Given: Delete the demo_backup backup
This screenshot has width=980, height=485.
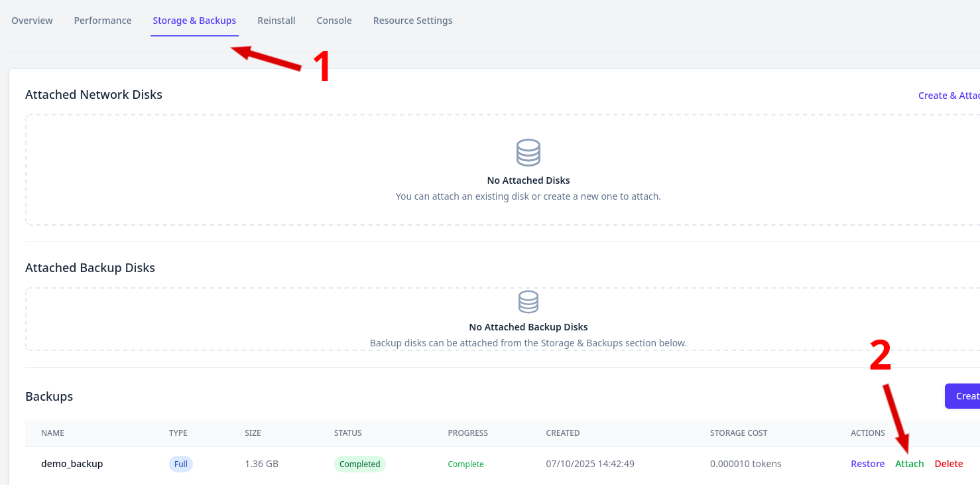Looking at the screenshot, I should click(948, 464).
